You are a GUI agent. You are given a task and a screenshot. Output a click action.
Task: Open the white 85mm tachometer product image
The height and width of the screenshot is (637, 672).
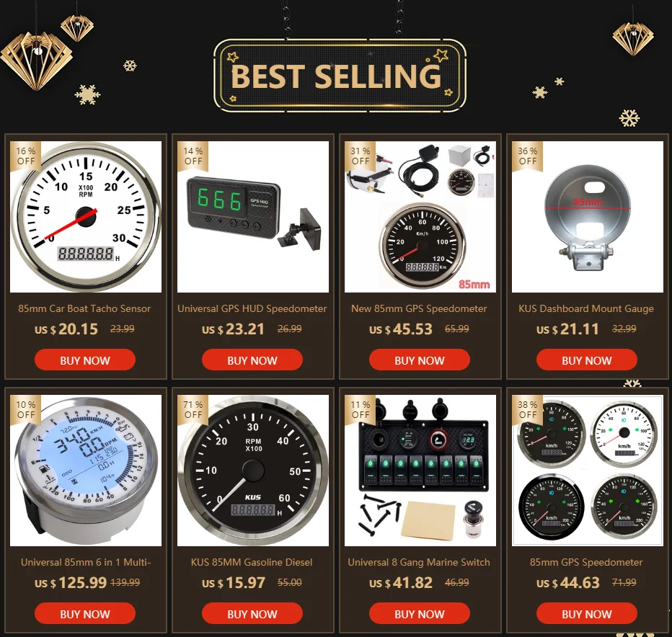(86, 217)
